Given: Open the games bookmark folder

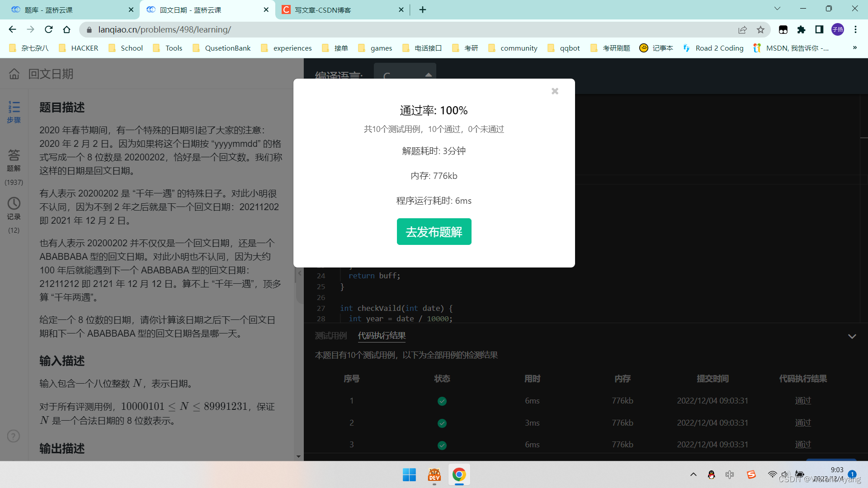Looking at the screenshot, I should click(375, 48).
